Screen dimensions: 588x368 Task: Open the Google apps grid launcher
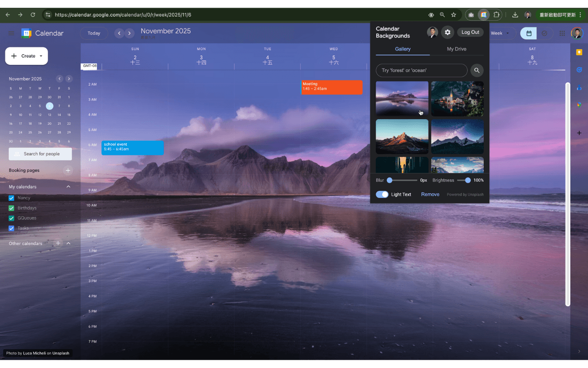point(562,33)
